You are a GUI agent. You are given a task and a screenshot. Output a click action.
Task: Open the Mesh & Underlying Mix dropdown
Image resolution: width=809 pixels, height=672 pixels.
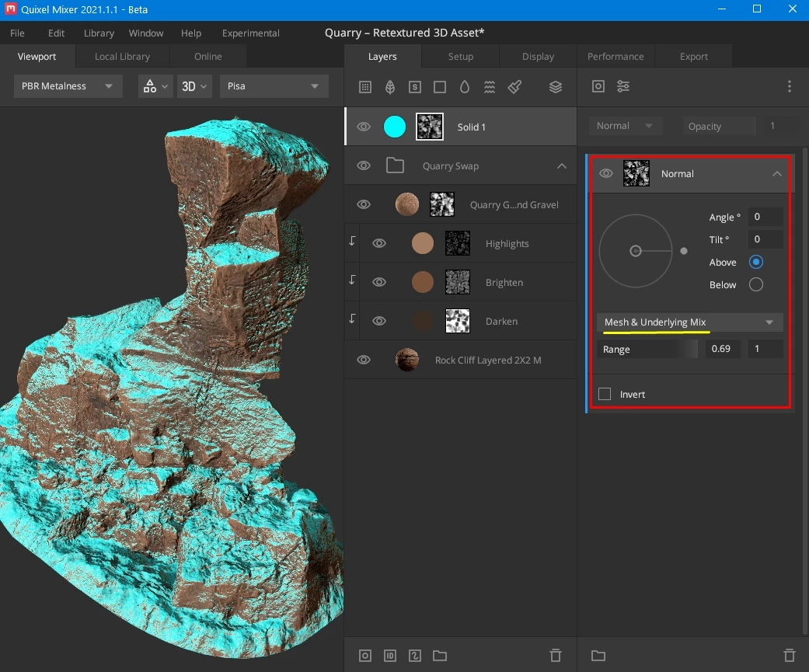[690, 322]
